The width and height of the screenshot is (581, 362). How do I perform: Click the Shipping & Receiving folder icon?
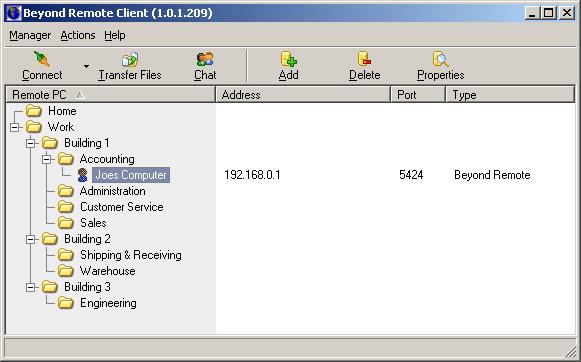pos(66,255)
